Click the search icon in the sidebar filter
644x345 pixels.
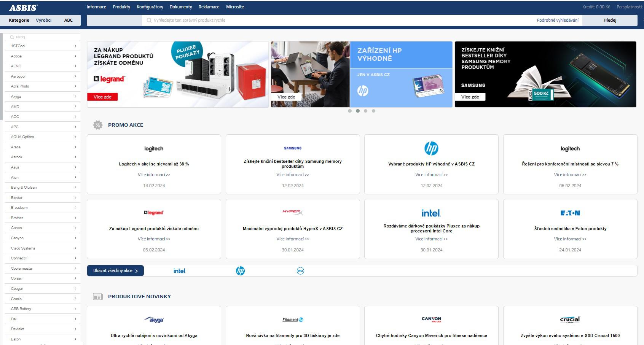pyautogui.click(x=12, y=37)
